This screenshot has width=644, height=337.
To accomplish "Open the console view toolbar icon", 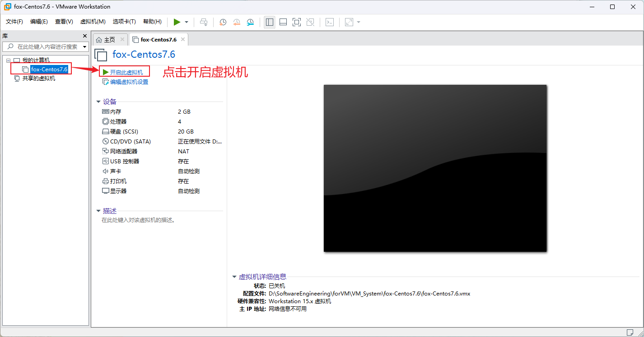I will click(x=330, y=22).
